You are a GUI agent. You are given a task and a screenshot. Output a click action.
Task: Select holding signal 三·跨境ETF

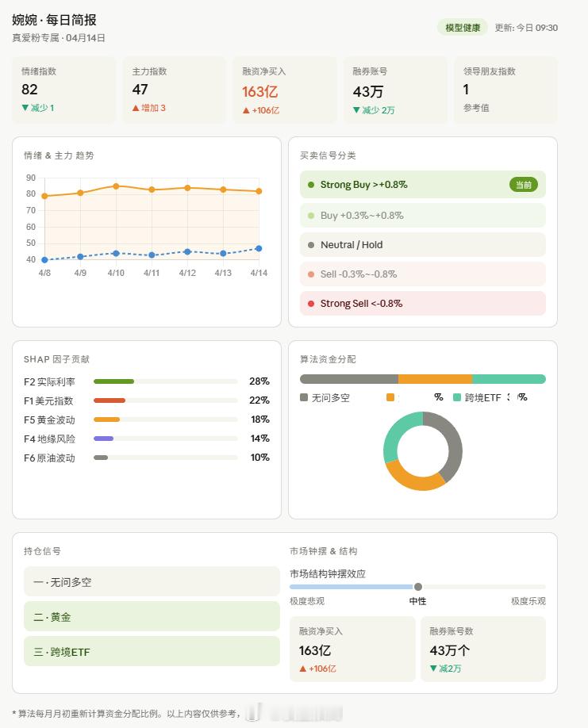point(151,652)
